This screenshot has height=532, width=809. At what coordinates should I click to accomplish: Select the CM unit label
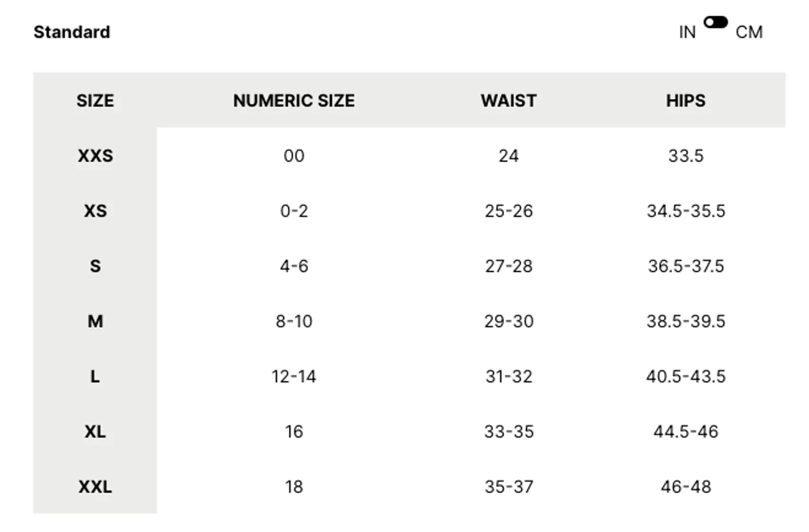[x=749, y=32]
